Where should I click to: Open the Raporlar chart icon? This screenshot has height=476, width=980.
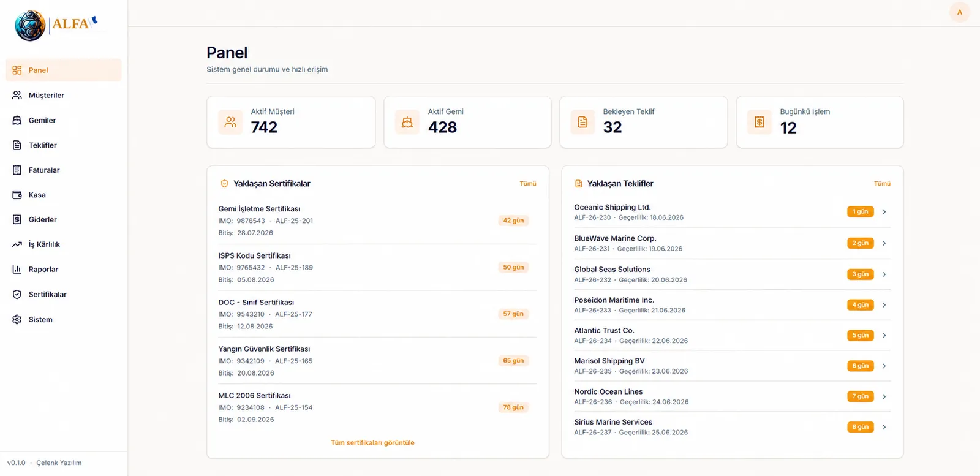coord(17,269)
